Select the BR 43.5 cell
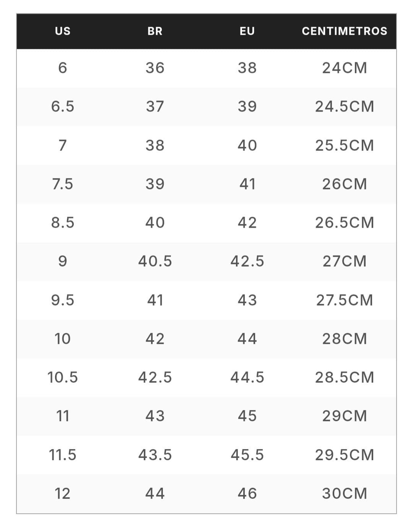Image resolution: width=413 pixels, height=532 pixels. point(155,455)
